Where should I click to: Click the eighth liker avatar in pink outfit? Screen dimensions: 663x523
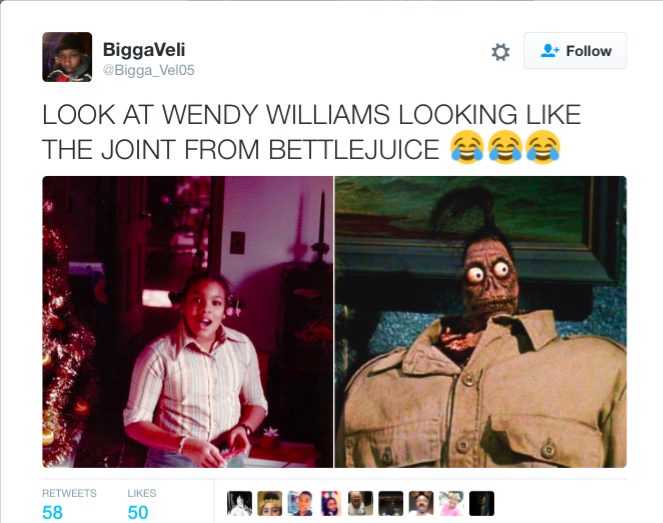[x=452, y=503]
